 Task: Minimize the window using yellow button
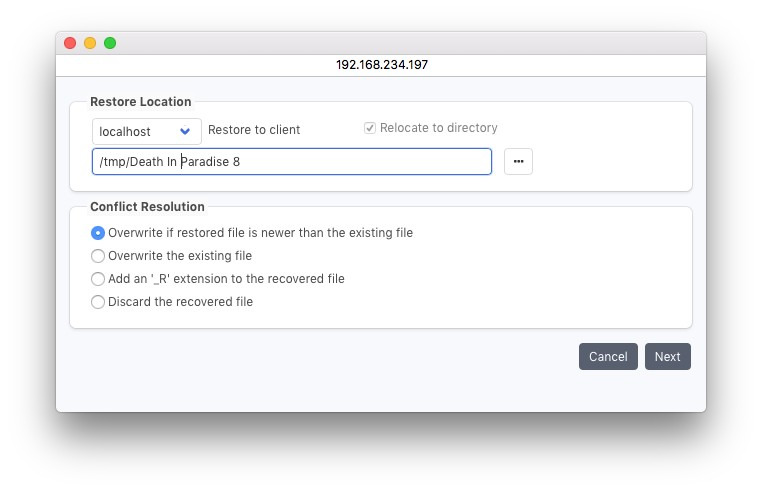pos(90,43)
